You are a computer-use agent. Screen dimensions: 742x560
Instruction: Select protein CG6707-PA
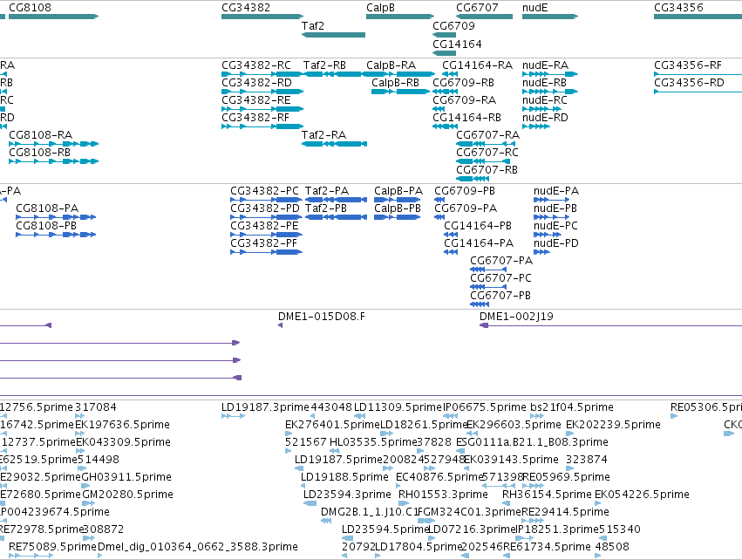pyautogui.click(x=501, y=262)
